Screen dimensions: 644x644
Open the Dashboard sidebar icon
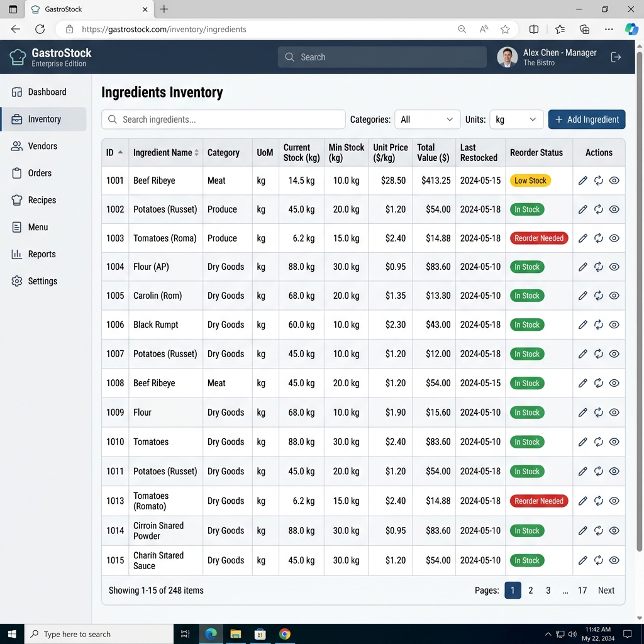(17, 92)
